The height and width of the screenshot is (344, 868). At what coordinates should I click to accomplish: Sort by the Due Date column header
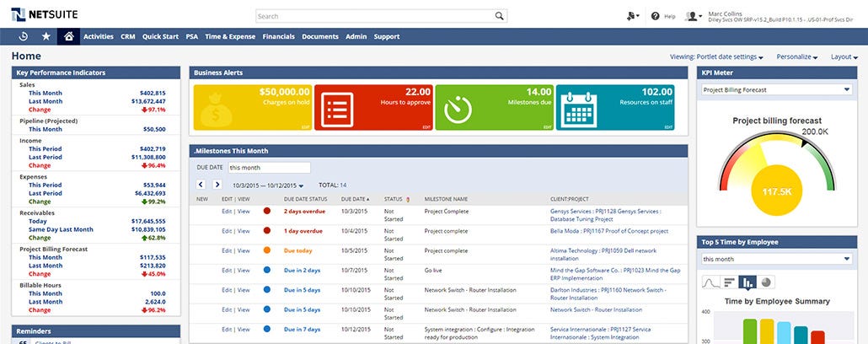tap(355, 199)
